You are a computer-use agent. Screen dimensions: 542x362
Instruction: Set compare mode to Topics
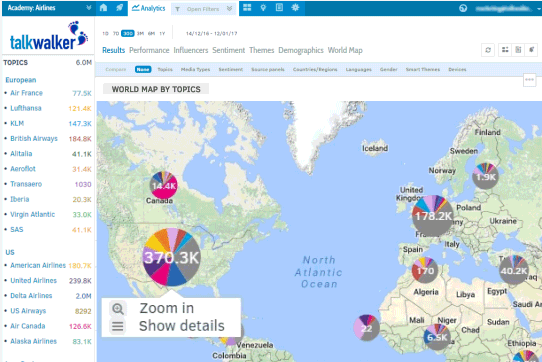point(165,69)
